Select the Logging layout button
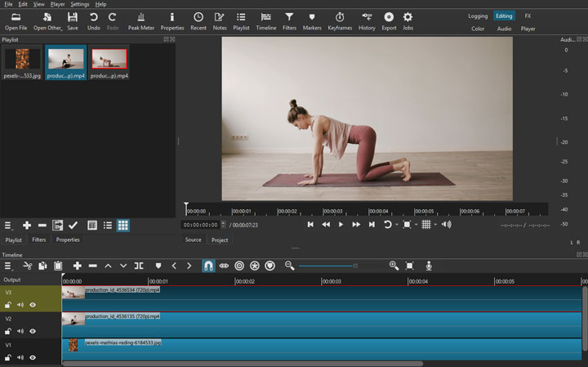 tap(478, 16)
